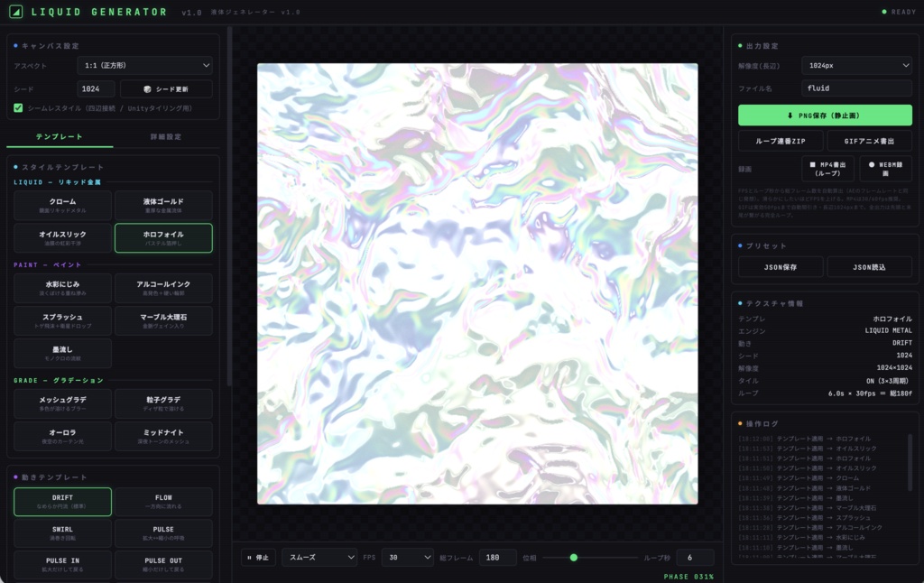Click the JSON保存 preset button
Viewport: 924px width, 583px height.
click(x=781, y=267)
